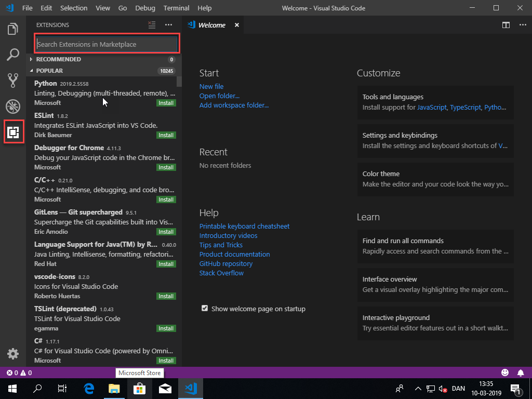Open the Color theme customization card

435,179
